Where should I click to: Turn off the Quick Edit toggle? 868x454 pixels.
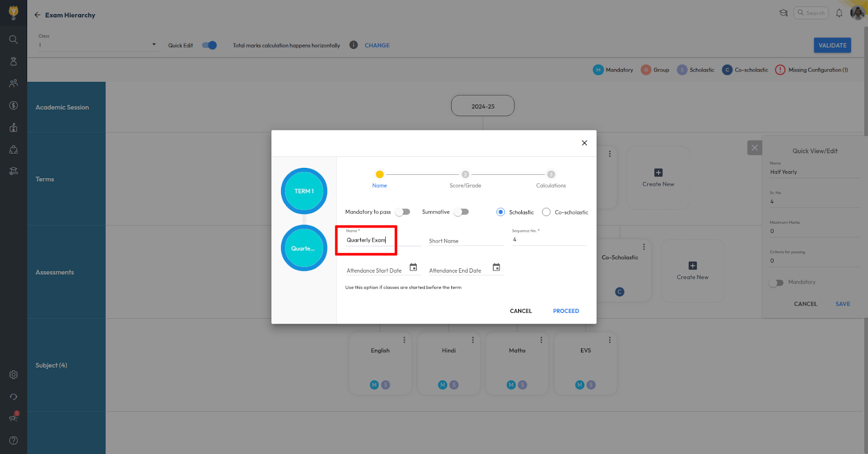click(x=209, y=45)
